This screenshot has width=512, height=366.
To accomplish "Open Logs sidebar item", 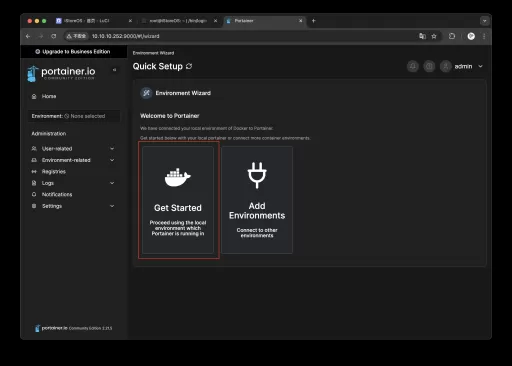I will click(48, 183).
